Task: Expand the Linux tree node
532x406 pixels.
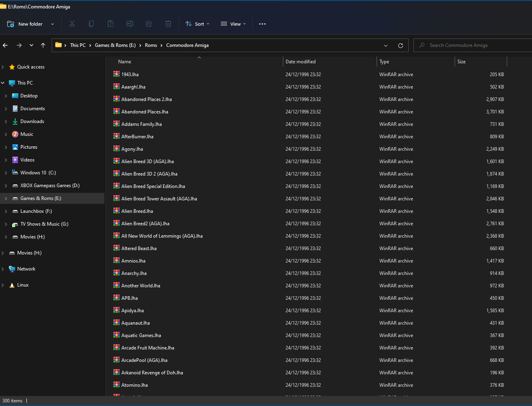Action: 3,285
